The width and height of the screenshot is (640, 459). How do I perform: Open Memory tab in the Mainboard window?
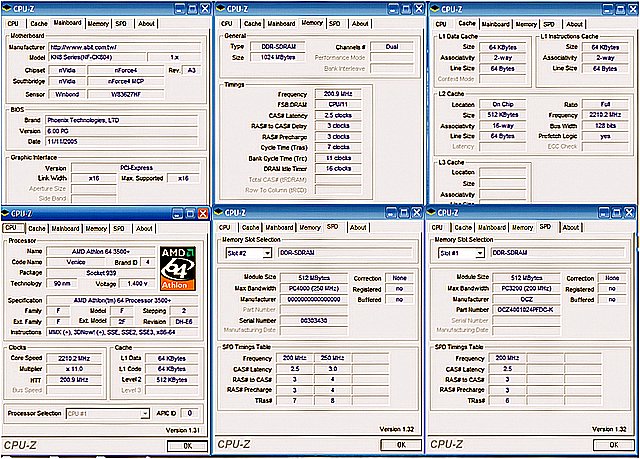tap(98, 24)
